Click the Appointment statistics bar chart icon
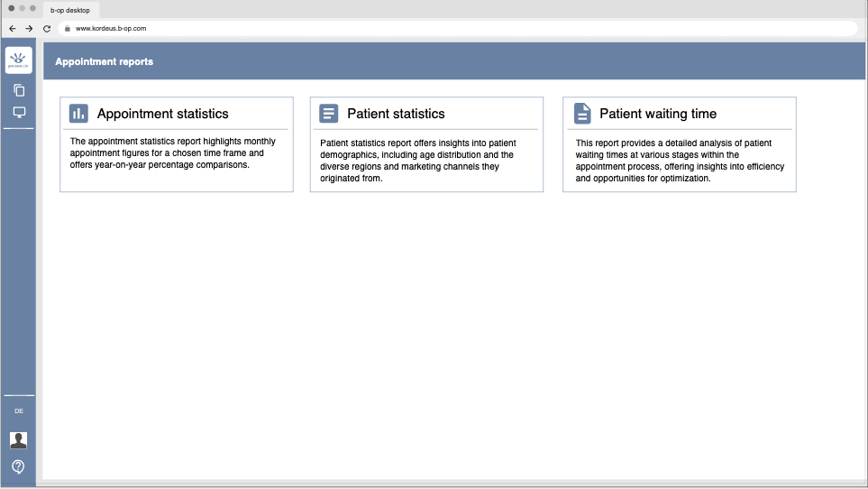Screen dimensions: 868x489 click(79, 114)
